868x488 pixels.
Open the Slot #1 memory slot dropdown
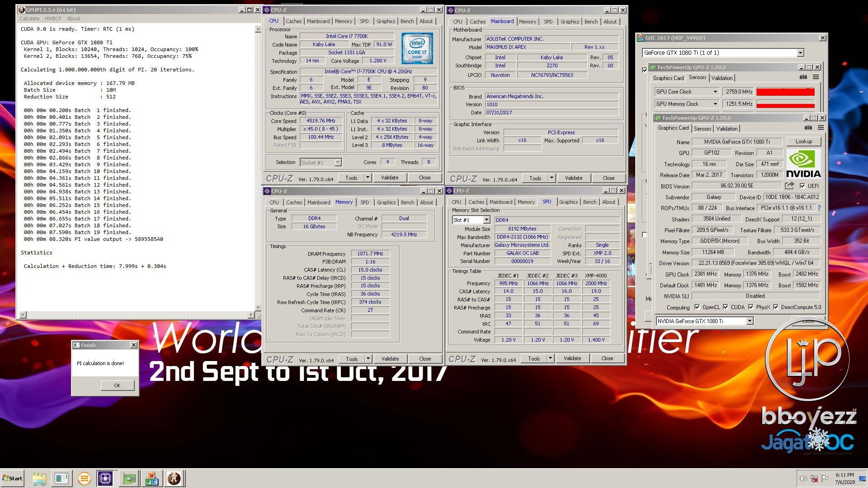486,220
